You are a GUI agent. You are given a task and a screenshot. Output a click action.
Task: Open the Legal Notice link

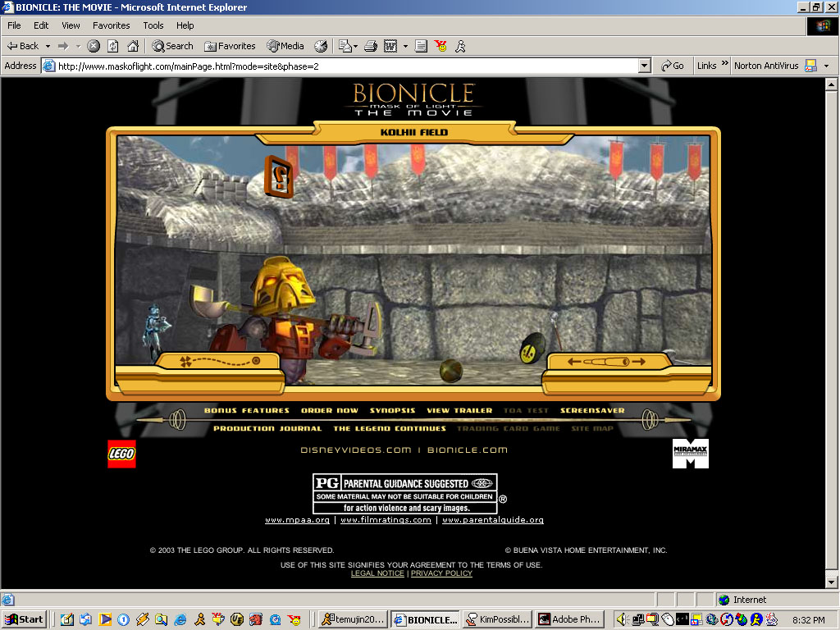pos(377,573)
